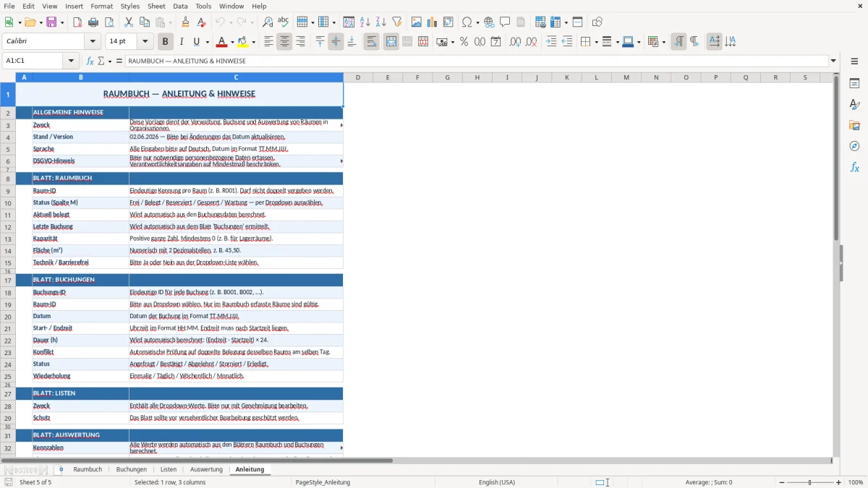The height and width of the screenshot is (488, 868).
Task: Click the Spelling check icon
Action: [x=284, y=22]
